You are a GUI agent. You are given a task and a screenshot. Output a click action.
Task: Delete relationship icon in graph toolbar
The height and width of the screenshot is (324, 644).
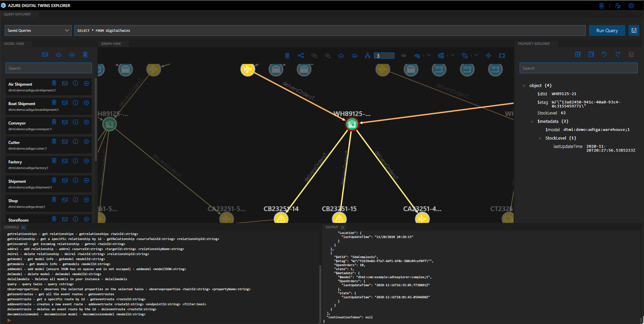[328, 56]
